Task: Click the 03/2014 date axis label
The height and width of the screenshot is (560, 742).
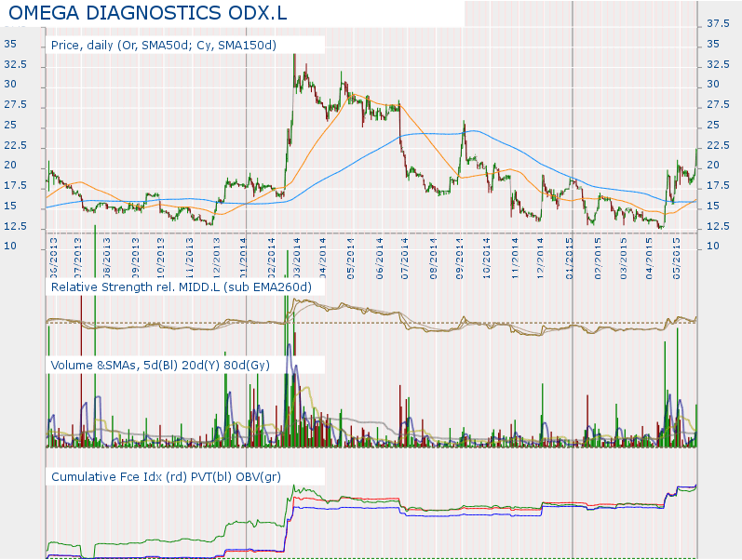Action: coord(296,259)
